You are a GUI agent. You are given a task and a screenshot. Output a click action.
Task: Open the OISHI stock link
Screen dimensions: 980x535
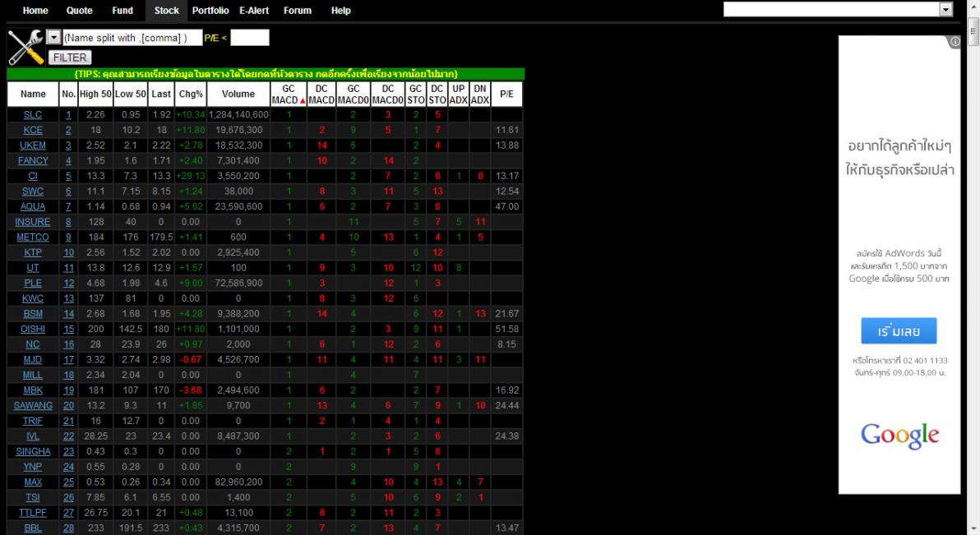point(33,329)
